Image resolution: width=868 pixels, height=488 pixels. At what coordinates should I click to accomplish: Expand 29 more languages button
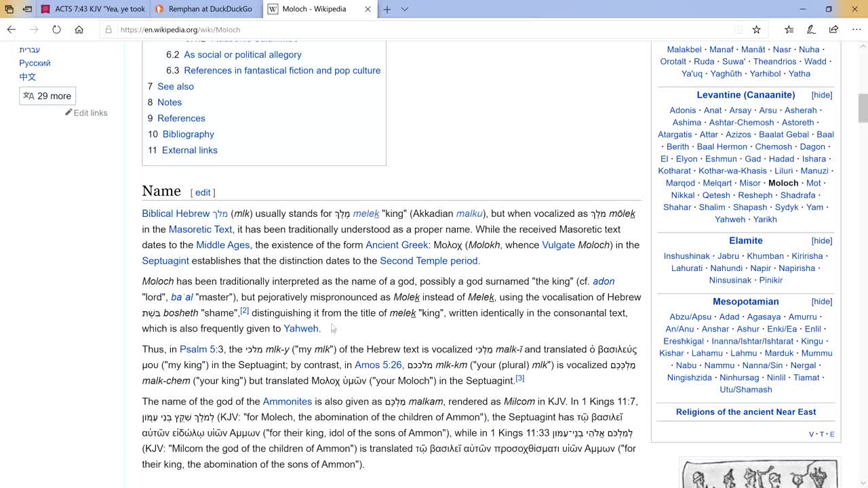pyautogui.click(x=47, y=96)
